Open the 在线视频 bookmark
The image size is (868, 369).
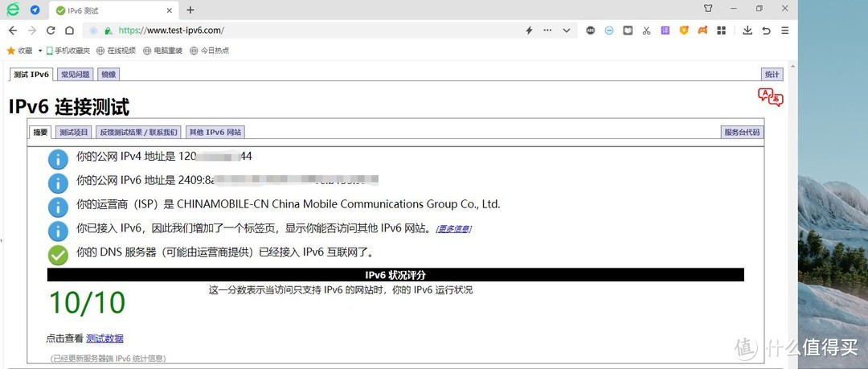(117, 51)
